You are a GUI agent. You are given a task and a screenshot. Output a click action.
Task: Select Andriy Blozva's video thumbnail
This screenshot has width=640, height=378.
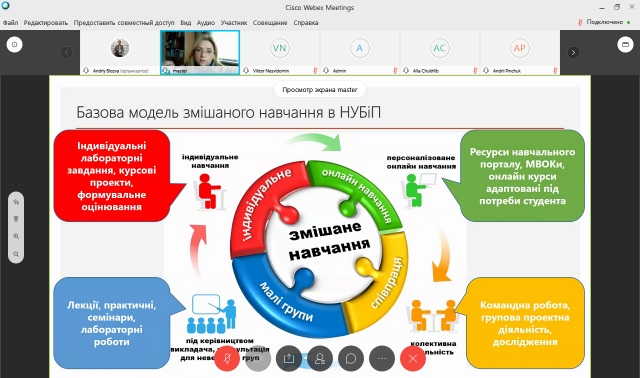[120, 52]
